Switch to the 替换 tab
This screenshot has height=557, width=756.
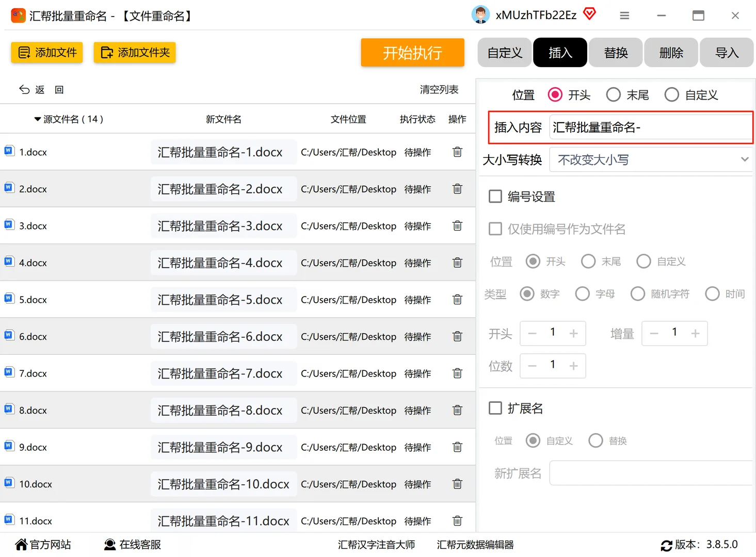615,52
